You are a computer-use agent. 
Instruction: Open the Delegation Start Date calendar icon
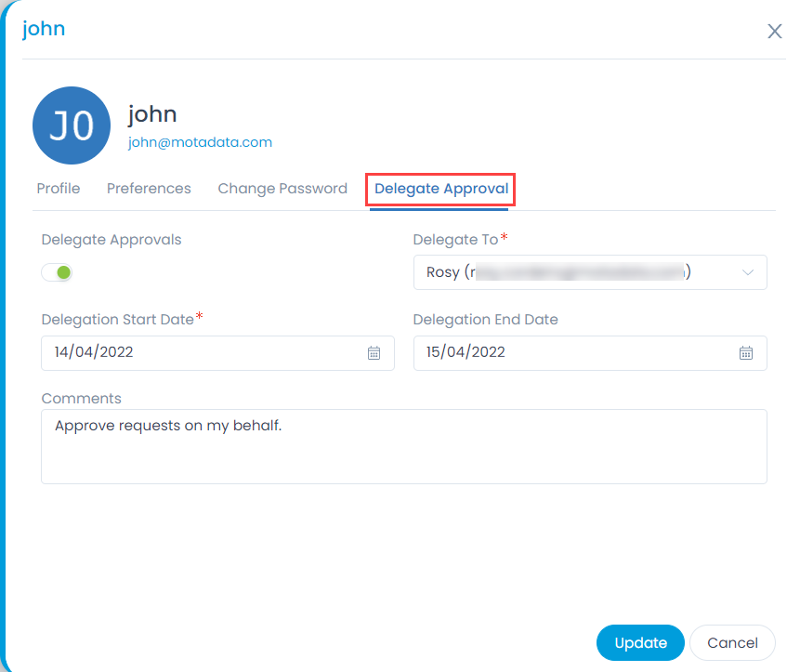(374, 352)
